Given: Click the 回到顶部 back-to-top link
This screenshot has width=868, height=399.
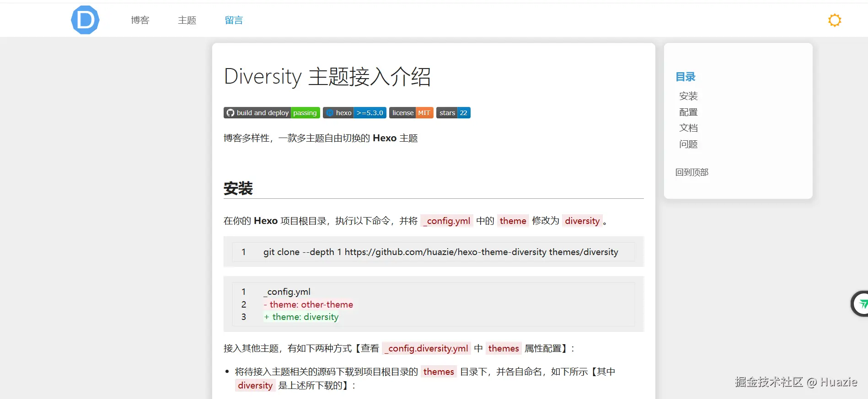Looking at the screenshot, I should pyautogui.click(x=692, y=172).
